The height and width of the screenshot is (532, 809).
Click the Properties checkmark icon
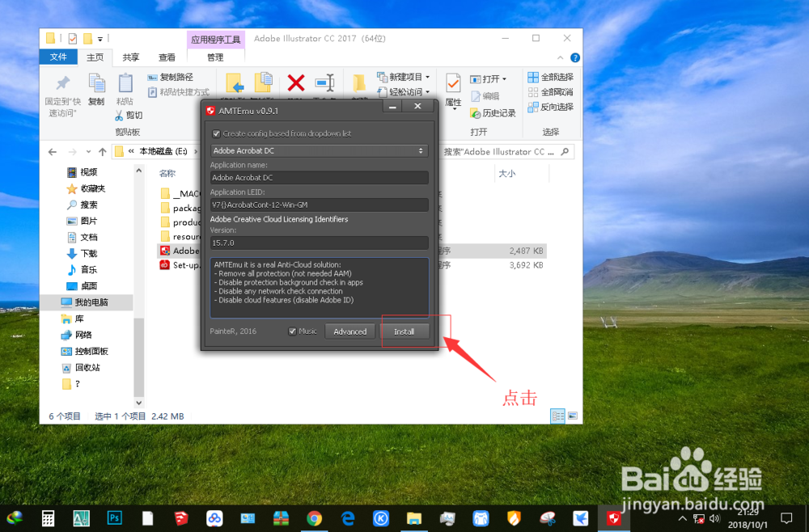453,83
